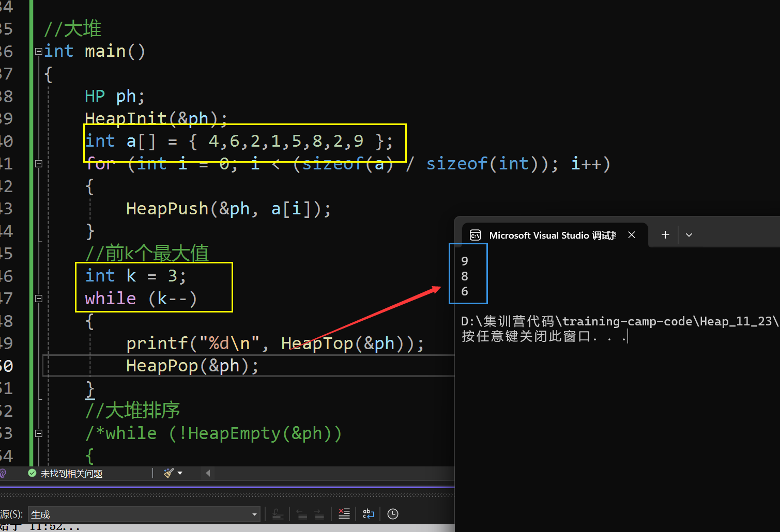Click the //大堆 comment at top
780x532 pixels.
pyautogui.click(x=72, y=29)
